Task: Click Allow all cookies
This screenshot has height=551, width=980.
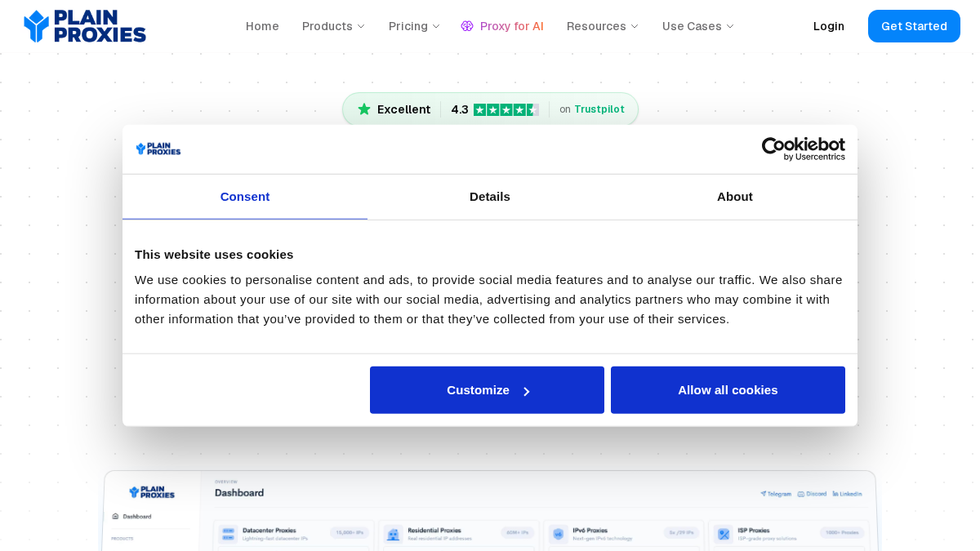Action: (728, 390)
